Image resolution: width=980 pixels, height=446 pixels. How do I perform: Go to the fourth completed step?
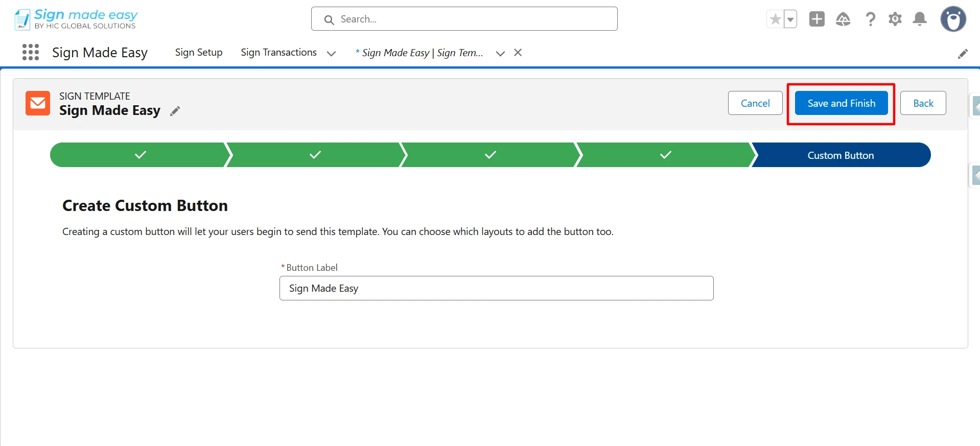[x=665, y=155]
